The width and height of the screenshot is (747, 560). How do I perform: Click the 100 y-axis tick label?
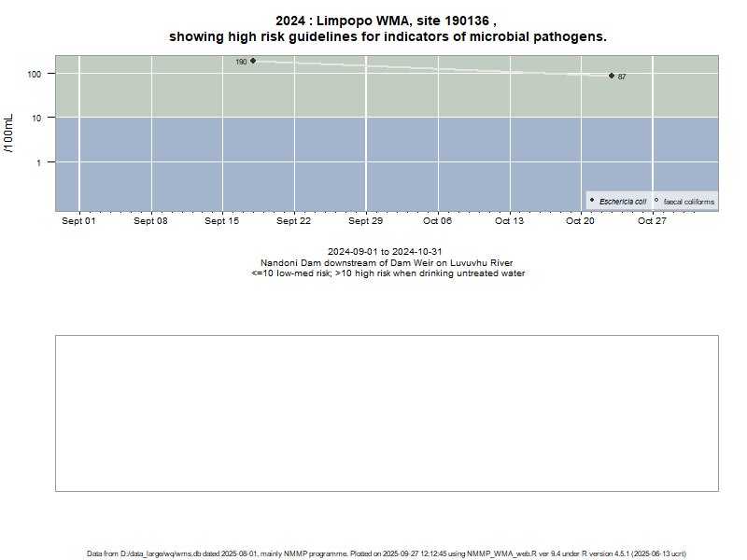coord(43,74)
